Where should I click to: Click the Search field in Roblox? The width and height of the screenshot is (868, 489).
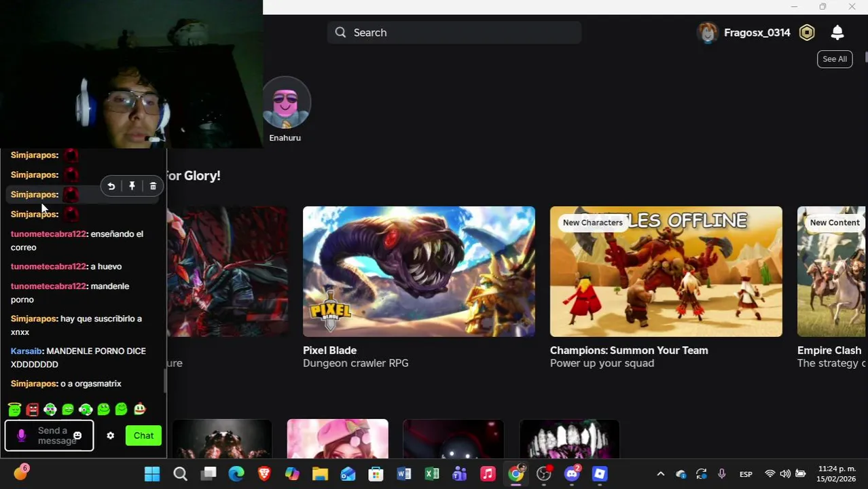[x=454, y=33]
